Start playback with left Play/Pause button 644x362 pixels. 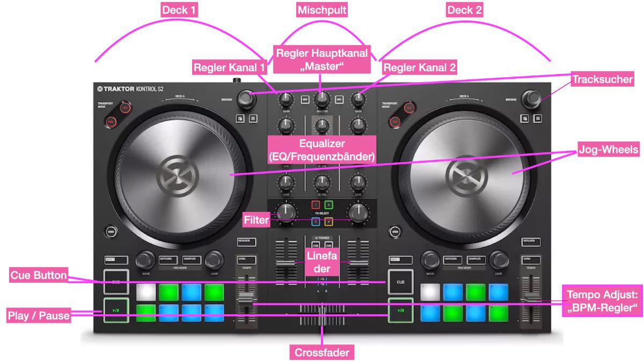[x=116, y=310]
